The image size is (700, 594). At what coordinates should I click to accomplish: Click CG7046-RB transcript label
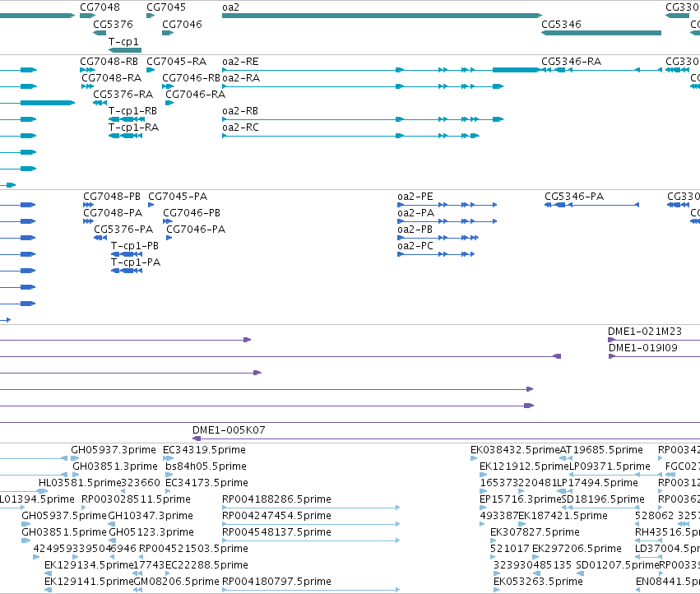tap(191, 78)
